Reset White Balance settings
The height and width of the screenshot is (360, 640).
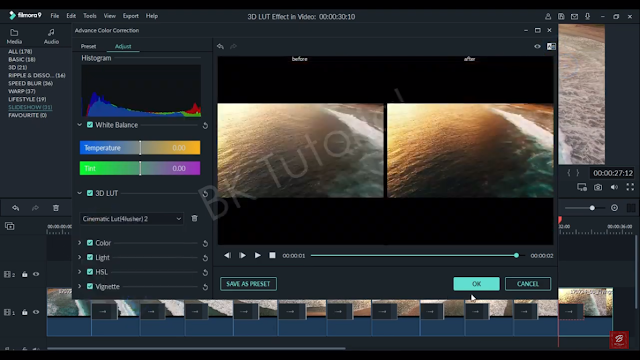(x=205, y=126)
